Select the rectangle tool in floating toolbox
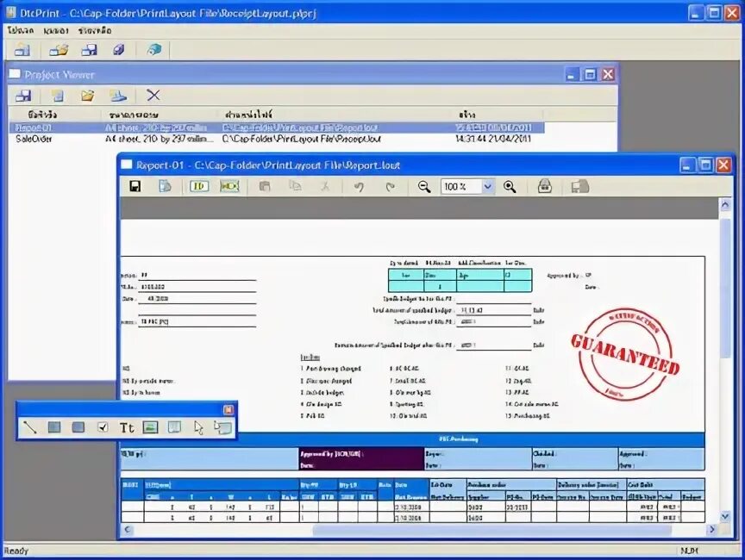 (54, 427)
